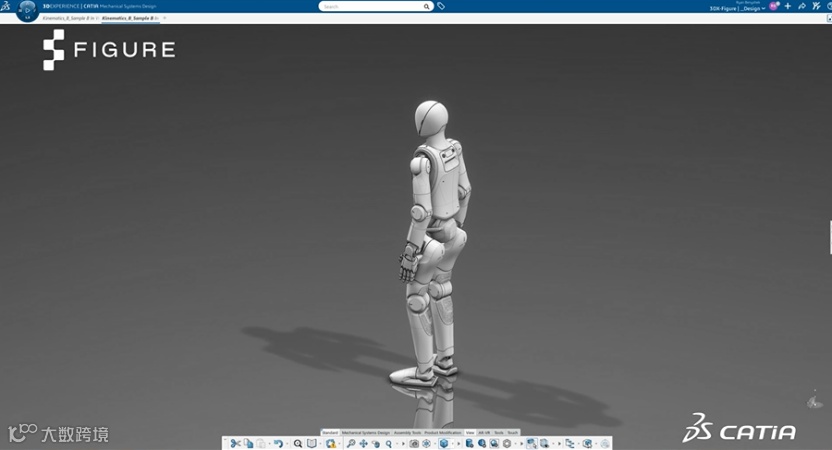Switch to first Kinematics_8_Sample B tab
The image size is (832, 450).
pyautogui.click(x=69, y=18)
